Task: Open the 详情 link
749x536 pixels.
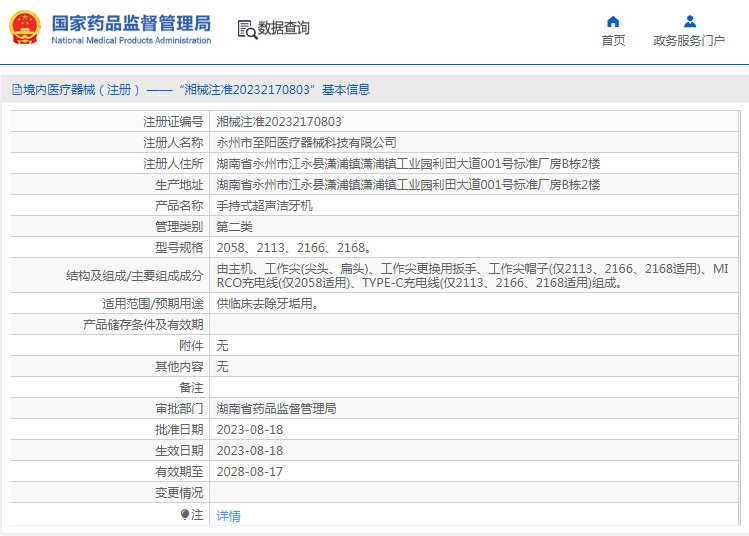Action: pyautogui.click(x=228, y=515)
